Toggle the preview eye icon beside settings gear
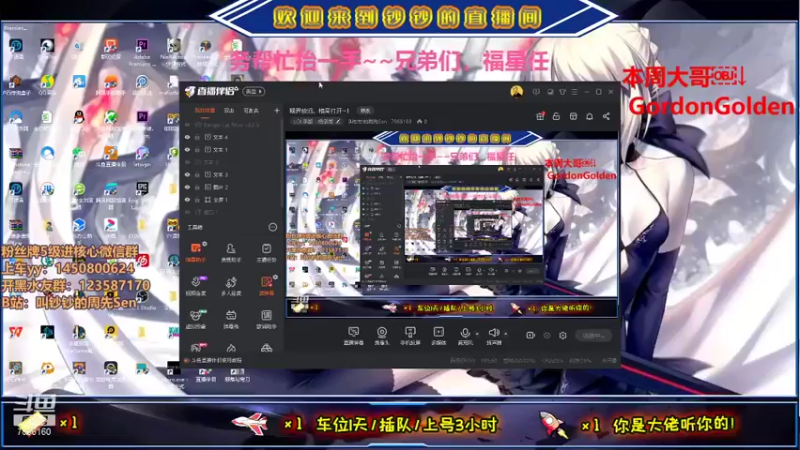The height and width of the screenshot is (450, 800). (547, 335)
